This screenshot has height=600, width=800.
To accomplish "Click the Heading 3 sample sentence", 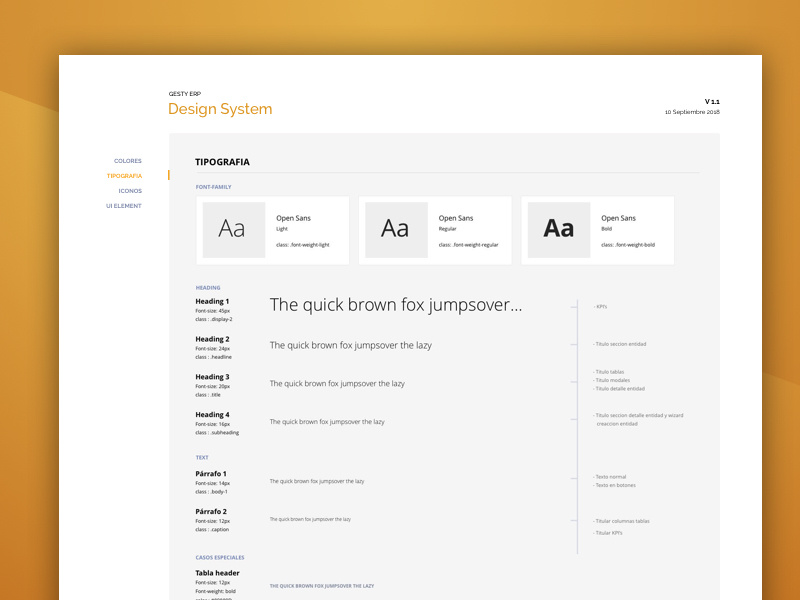I will coord(337,384).
